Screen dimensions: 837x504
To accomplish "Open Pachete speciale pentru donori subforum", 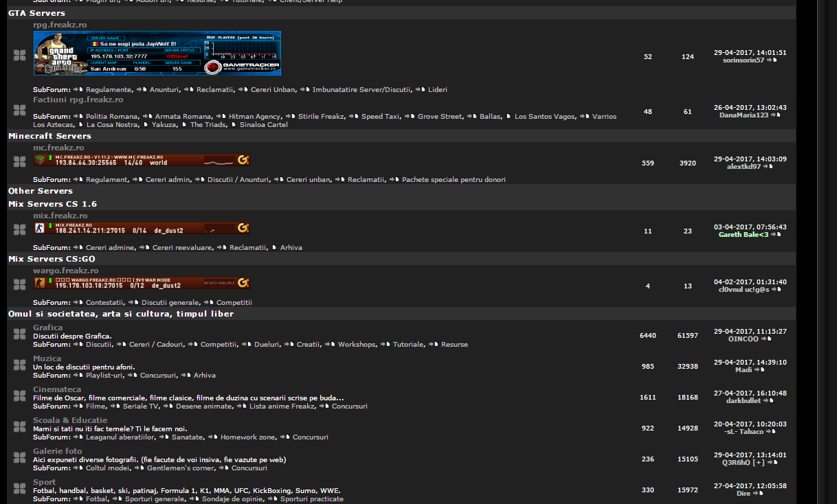I will 454,180.
